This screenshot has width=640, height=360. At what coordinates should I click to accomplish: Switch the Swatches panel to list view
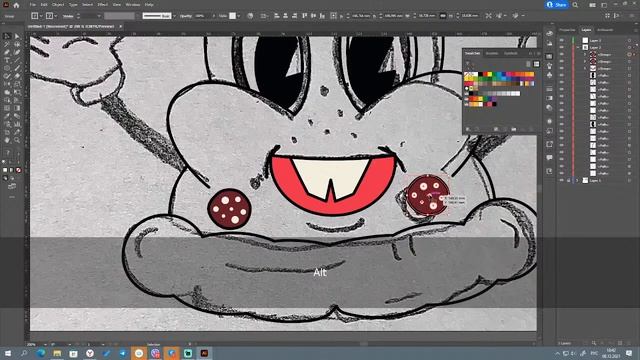529,64
